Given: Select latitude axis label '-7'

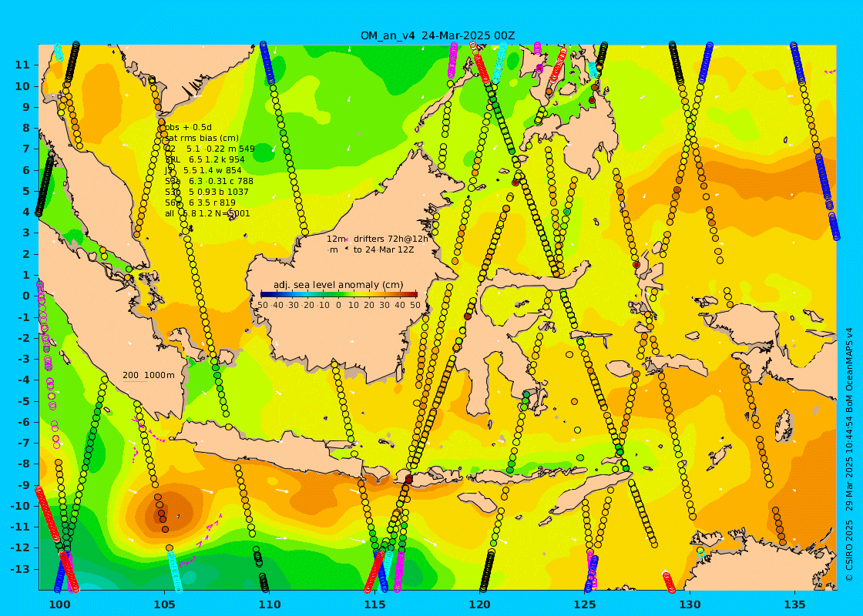Looking at the screenshot, I should click(23, 443).
